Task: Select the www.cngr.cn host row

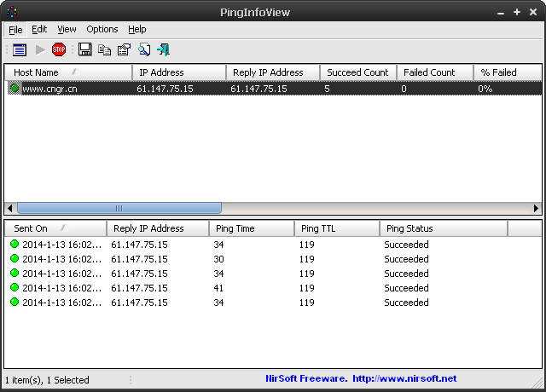Action: tap(273, 89)
